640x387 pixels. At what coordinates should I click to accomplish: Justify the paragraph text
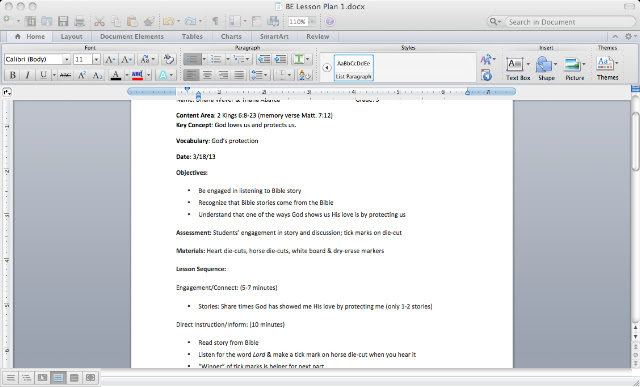[239, 75]
